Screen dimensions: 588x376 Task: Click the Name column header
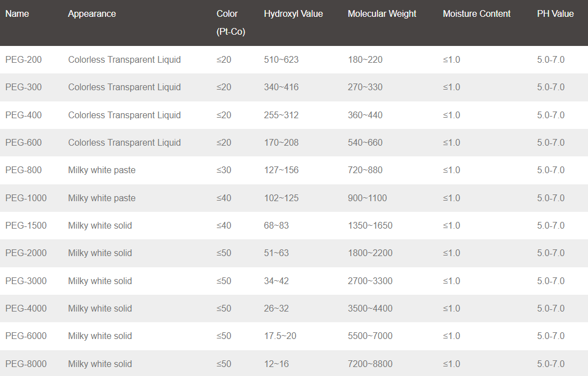point(17,14)
